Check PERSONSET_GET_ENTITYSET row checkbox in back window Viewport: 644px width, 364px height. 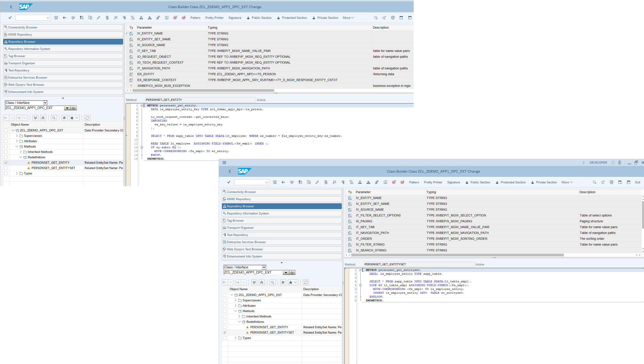click(x=6, y=168)
